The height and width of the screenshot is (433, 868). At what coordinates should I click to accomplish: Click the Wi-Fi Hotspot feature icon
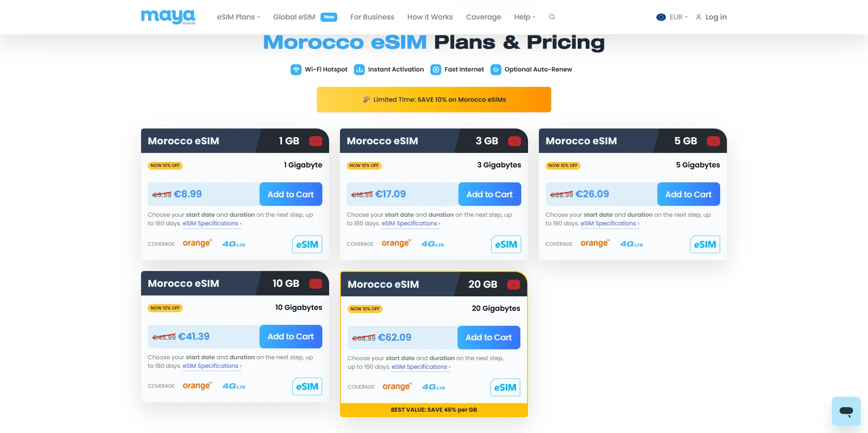click(296, 70)
